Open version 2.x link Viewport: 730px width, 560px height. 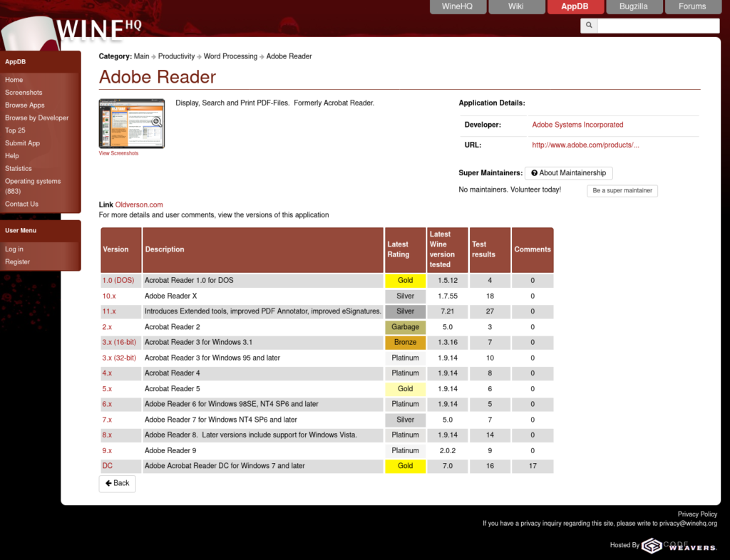pyautogui.click(x=107, y=327)
